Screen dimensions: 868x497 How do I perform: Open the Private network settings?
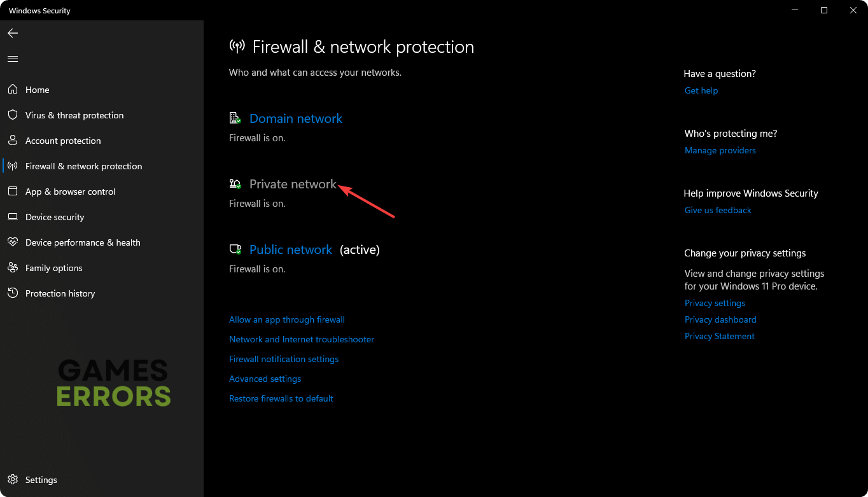point(293,184)
